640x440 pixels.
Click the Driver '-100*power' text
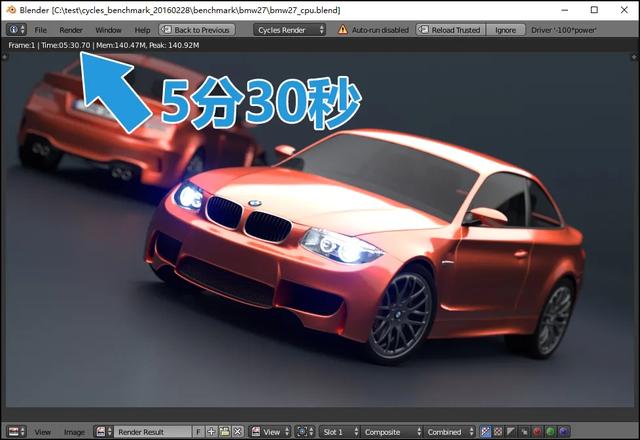564,30
